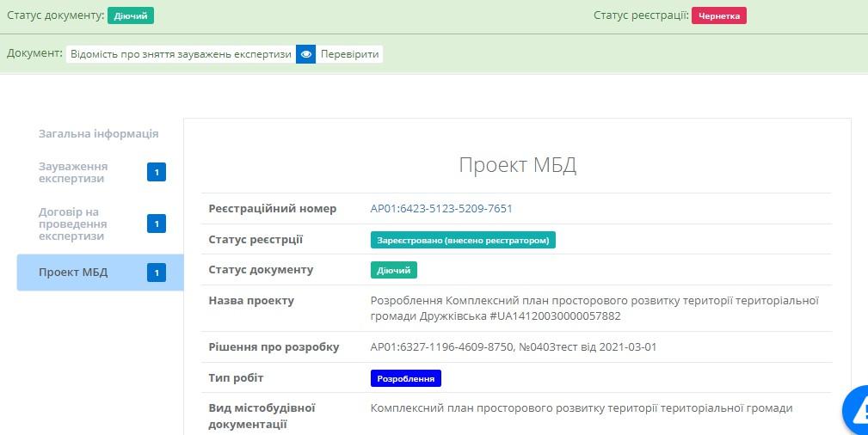The image size is (868, 435).
Task: Select the Проект МБД sidebar tab
Action: tap(73, 273)
